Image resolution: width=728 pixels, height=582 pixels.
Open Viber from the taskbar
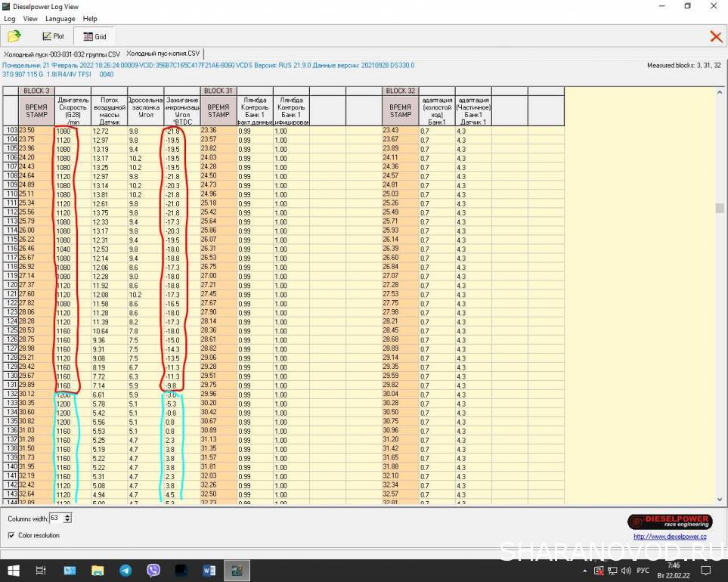click(x=153, y=571)
